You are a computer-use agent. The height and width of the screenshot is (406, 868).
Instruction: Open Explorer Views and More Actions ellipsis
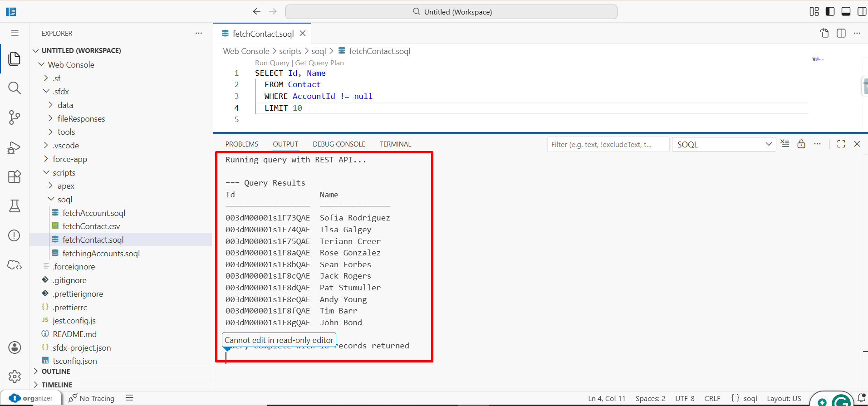(x=199, y=33)
